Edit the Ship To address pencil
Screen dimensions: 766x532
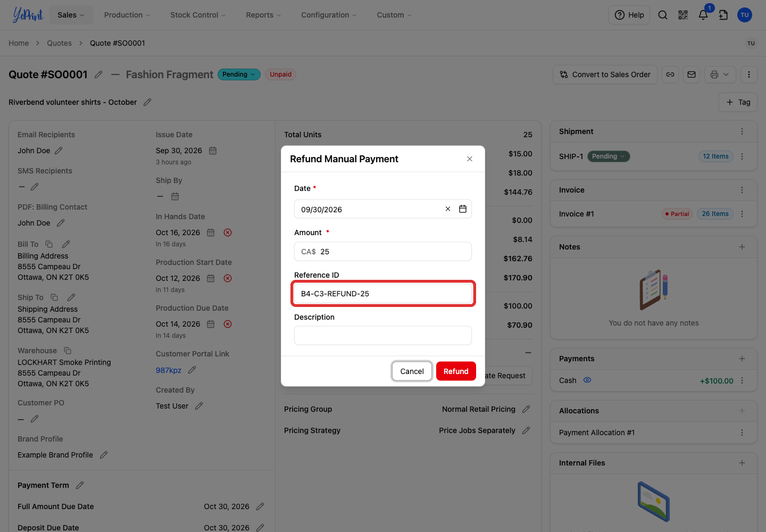click(x=71, y=297)
